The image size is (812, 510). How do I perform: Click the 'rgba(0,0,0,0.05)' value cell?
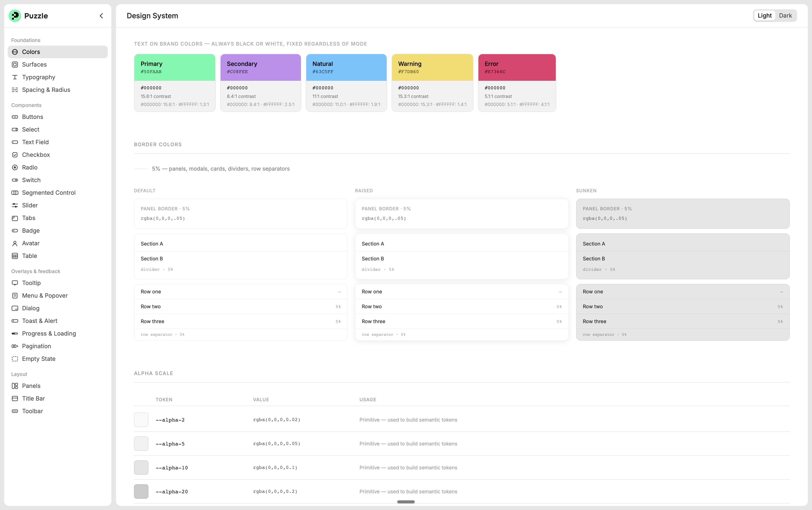[276, 444]
